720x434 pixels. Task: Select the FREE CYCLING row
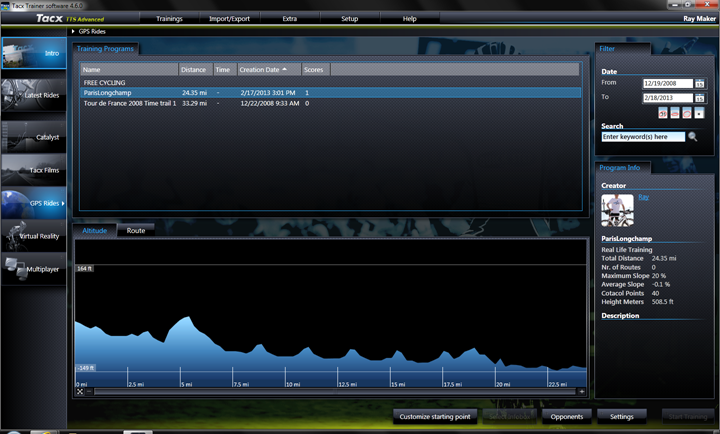click(x=331, y=83)
